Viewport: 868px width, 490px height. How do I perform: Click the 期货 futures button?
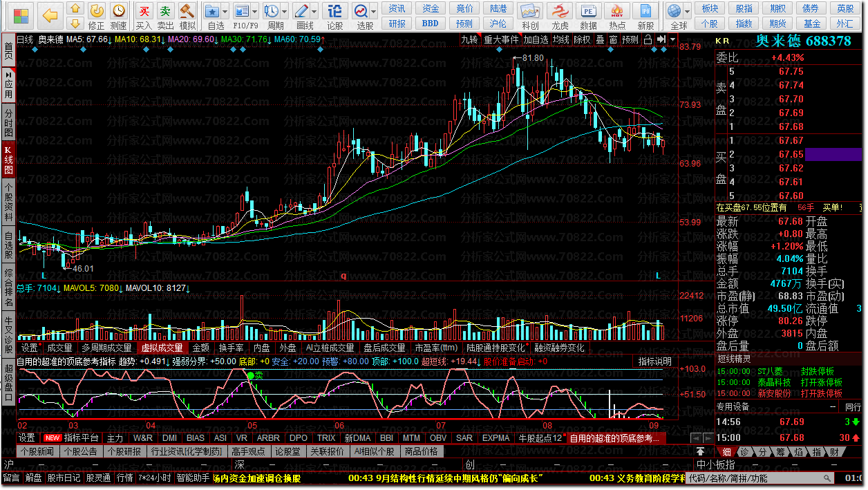pyautogui.click(x=778, y=23)
